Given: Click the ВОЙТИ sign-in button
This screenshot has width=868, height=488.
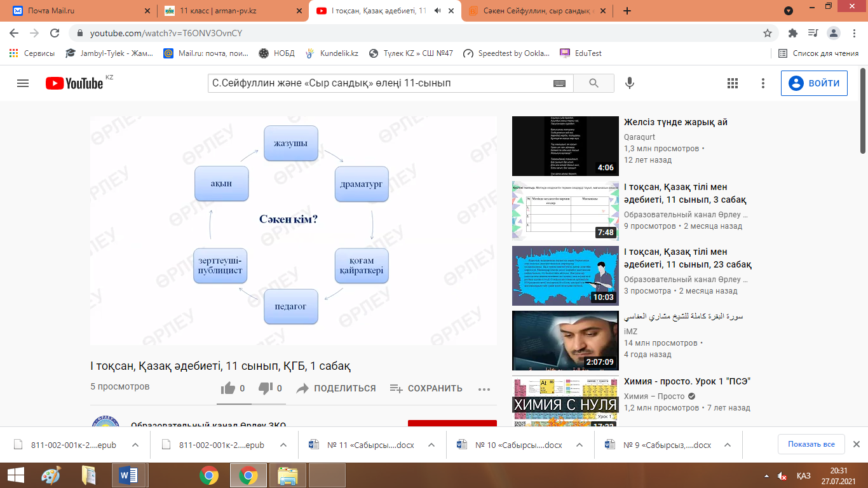Looking at the screenshot, I should click(x=814, y=83).
